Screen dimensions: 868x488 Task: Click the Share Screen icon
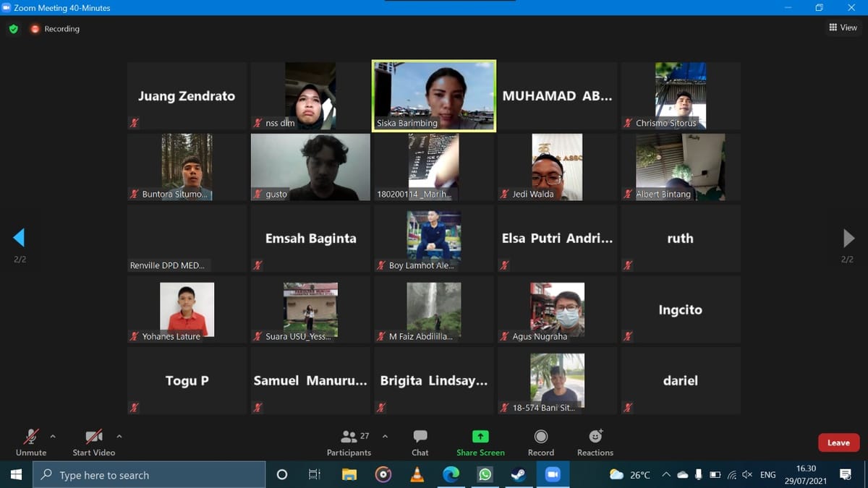(480, 437)
